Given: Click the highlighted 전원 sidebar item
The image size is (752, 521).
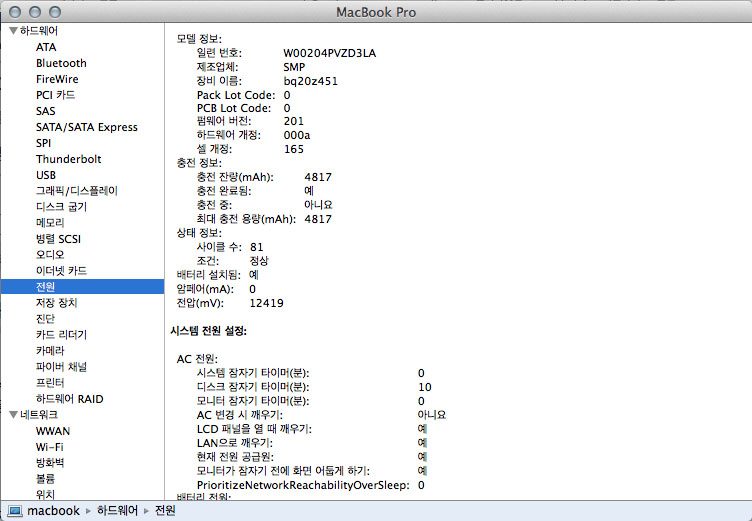Looking at the screenshot, I should (x=82, y=286).
